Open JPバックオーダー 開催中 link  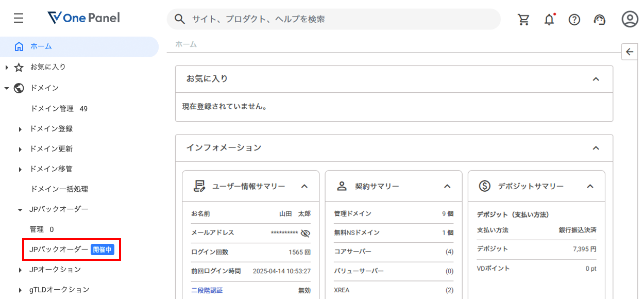click(71, 250)
